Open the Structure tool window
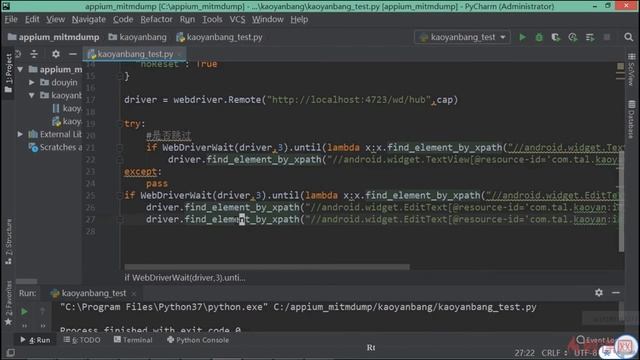Image resolution: width=640 pixels, height=360 pixels. click(x=9, y=242)
